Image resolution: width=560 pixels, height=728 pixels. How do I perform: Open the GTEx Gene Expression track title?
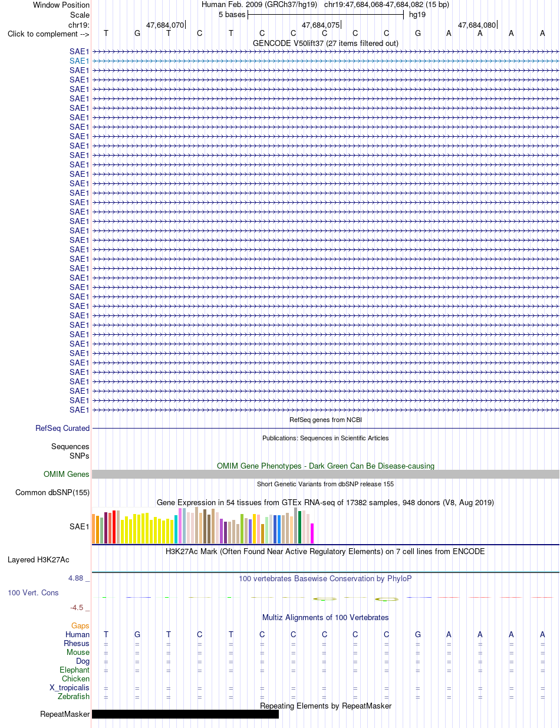click(x=325, y=502)
